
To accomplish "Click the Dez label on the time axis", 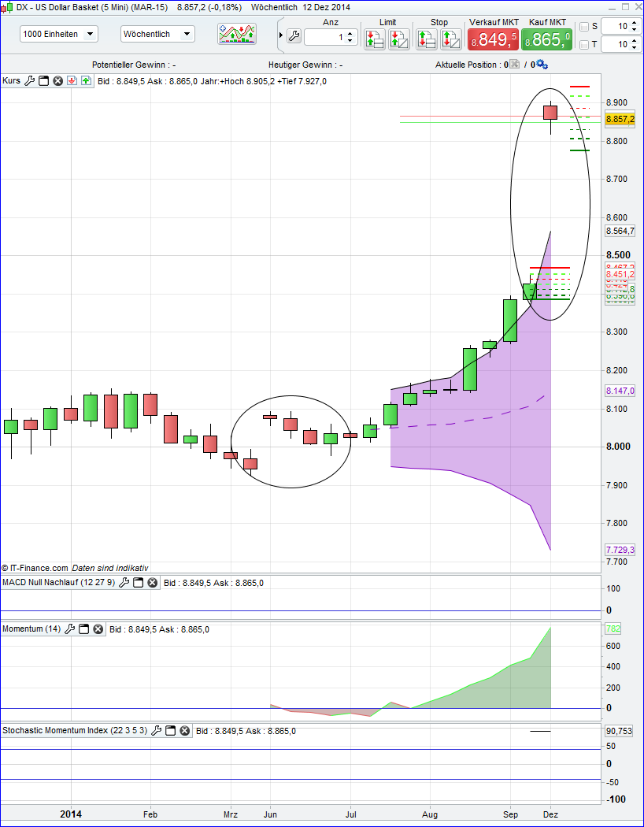I will 551,814.
